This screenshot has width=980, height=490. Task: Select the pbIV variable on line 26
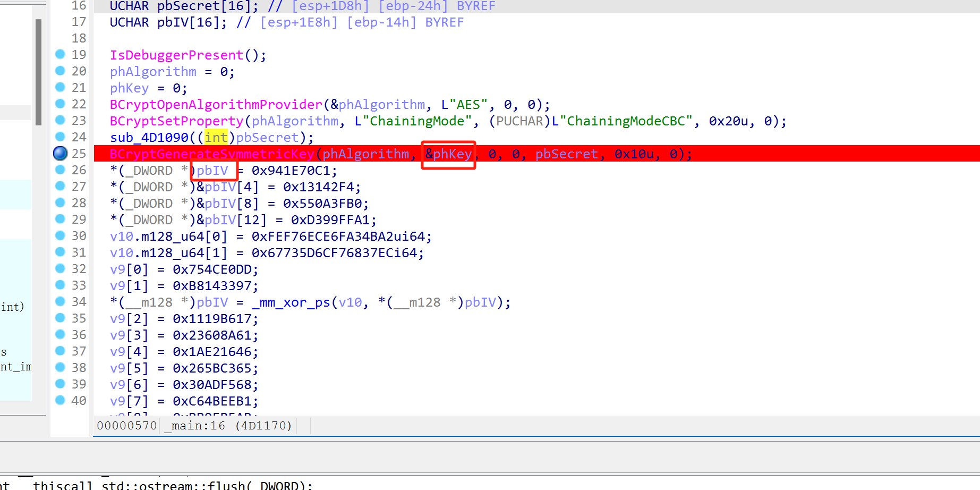212,170
